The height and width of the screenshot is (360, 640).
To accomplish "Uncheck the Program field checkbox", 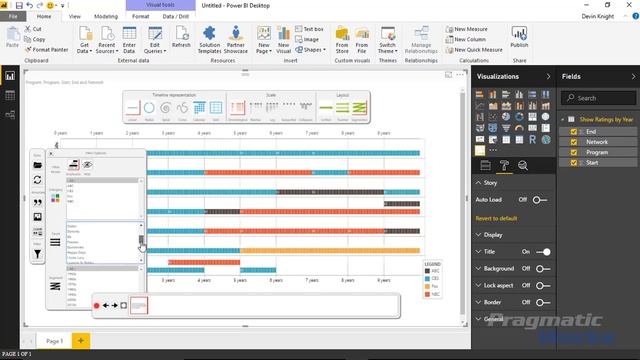I will point(573,152).
